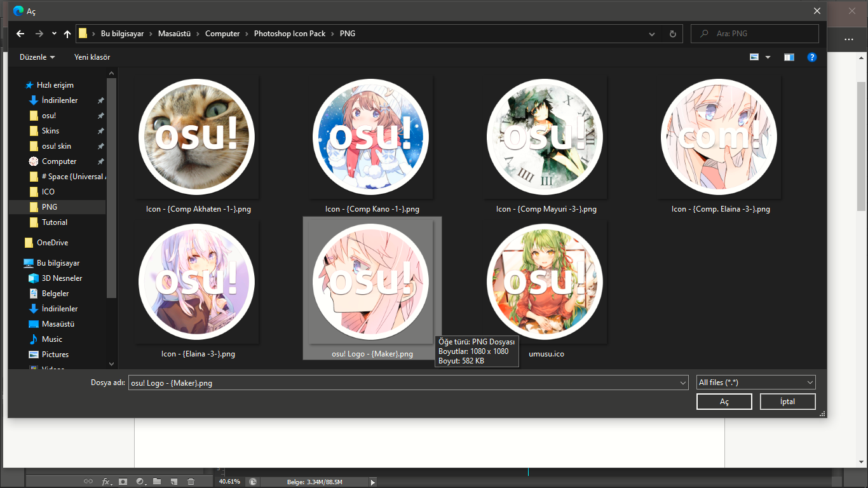Click the forward navigation arrow
Screen dimensions: 868x488
[39, 34]
